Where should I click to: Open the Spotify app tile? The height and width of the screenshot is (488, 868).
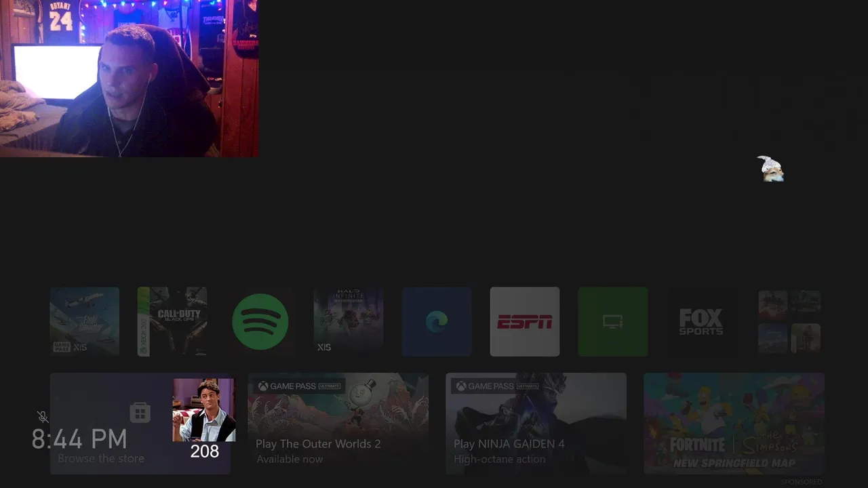(x=260, y=321)
